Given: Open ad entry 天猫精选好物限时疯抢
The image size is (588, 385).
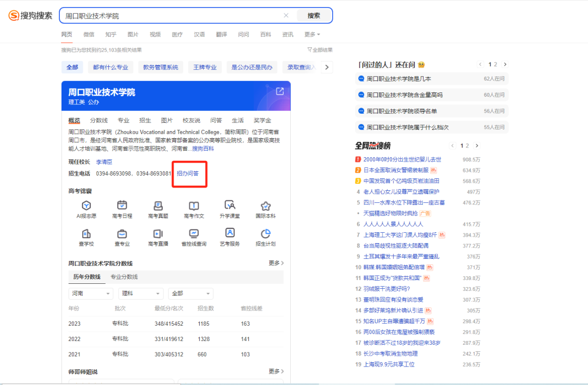Looking at the screenshot, I should [390, 213].
